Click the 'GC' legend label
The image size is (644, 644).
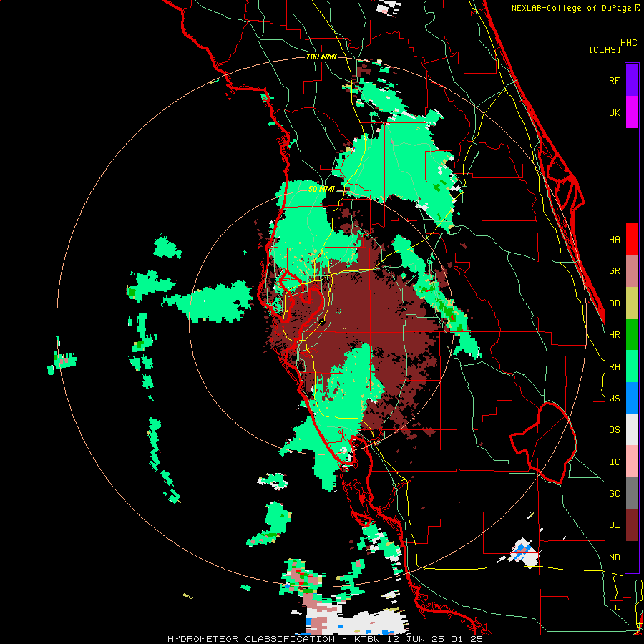click(x=614, y=494)
